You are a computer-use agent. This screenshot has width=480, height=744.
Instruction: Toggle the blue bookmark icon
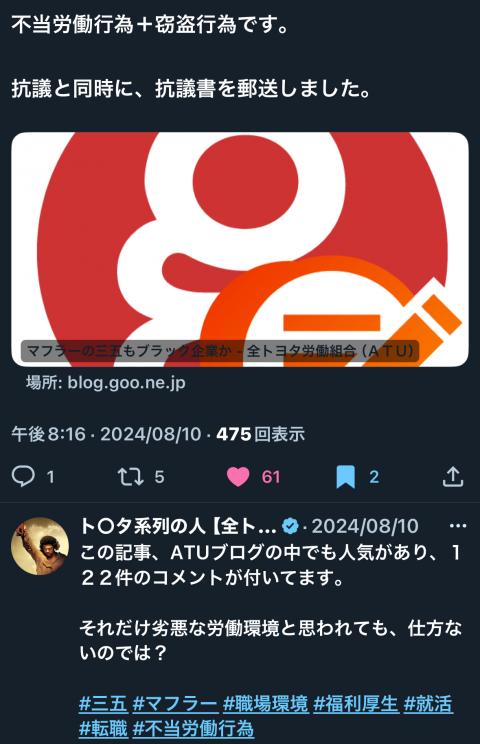pos(345,476)
